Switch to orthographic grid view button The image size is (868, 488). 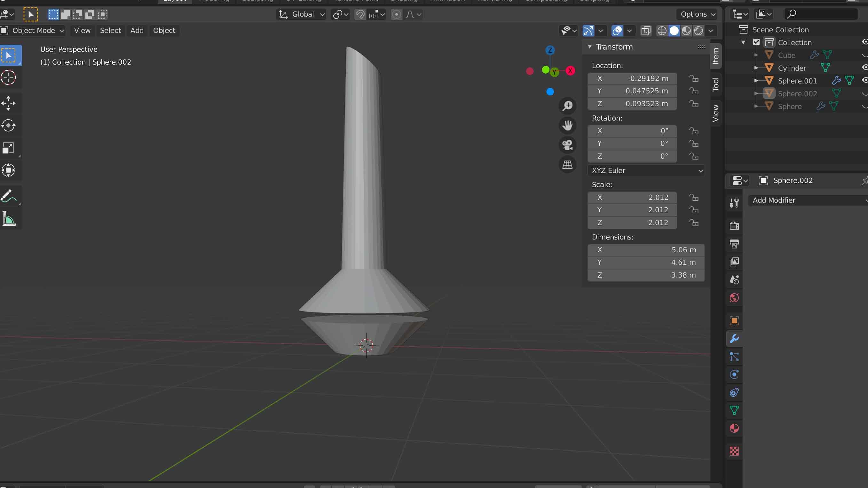(567, 165)
